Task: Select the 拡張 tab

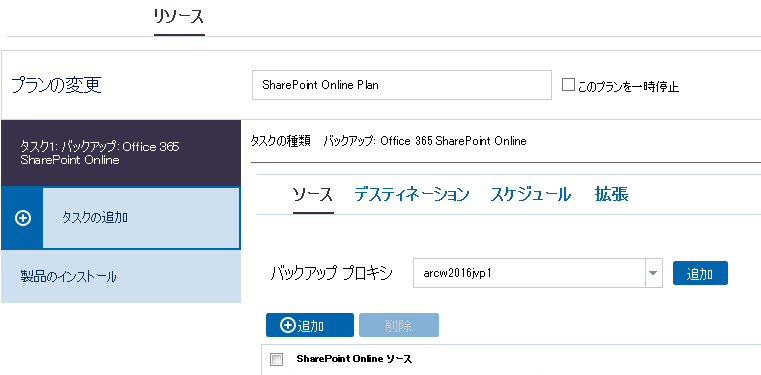Action: click(x=612, y=195)
